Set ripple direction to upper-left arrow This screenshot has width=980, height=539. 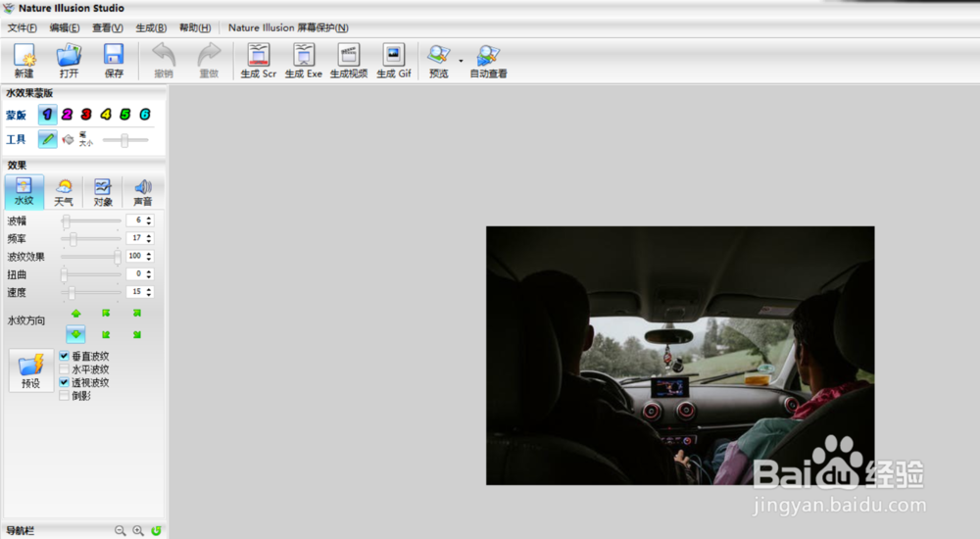coord(106,314)
